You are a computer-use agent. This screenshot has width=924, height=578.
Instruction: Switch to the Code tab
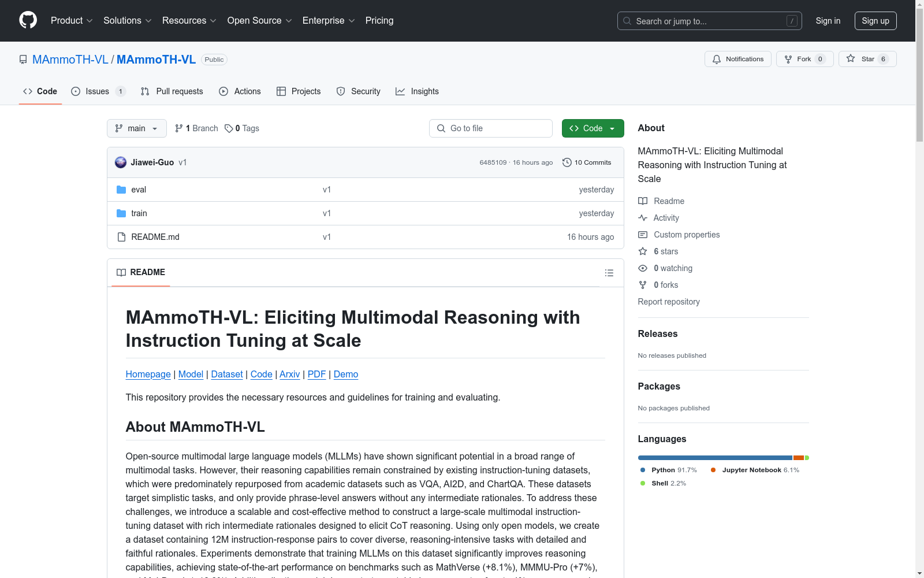(40, 91)
